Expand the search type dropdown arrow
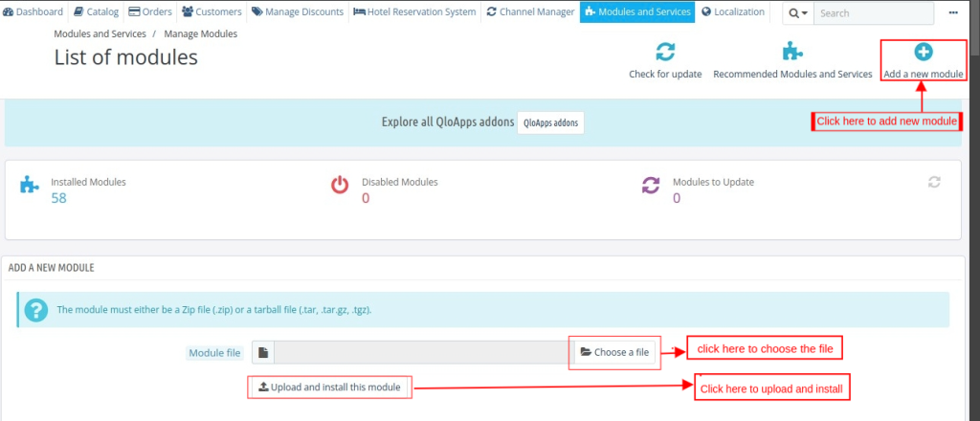Image resolution: width=980 pixels, height=421 pixels. click(x=797, y=13)
